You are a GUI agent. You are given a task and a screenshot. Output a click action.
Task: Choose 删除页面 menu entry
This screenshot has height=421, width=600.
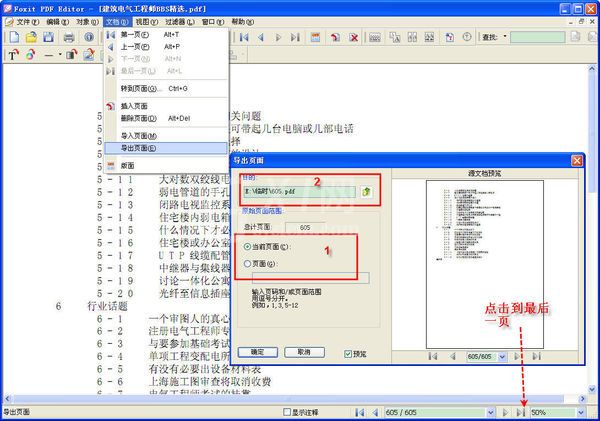click(166, 118)
